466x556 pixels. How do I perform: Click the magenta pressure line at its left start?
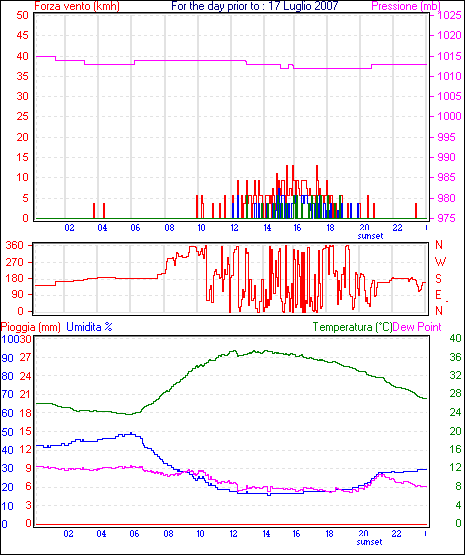(x=38, y=56)
